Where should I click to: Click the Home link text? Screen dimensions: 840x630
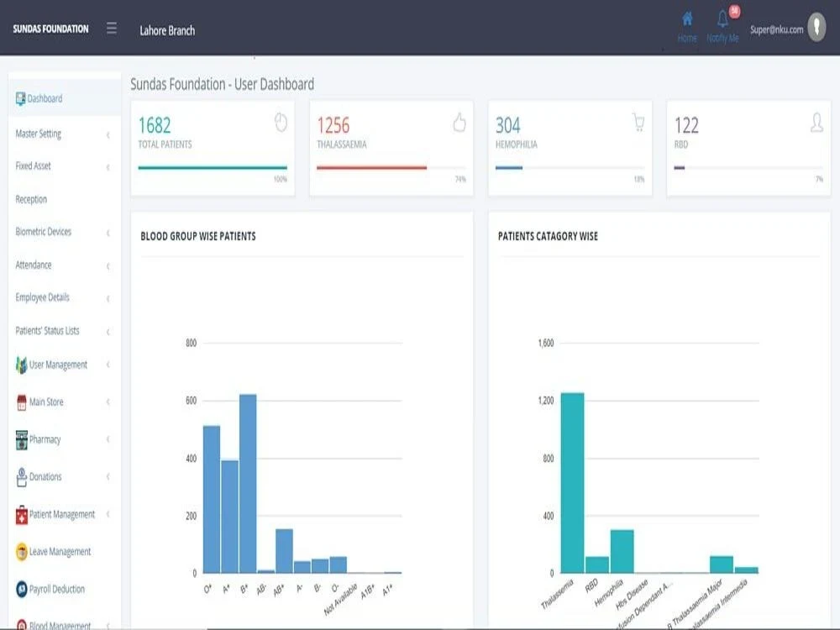click(x=687, y=38)
